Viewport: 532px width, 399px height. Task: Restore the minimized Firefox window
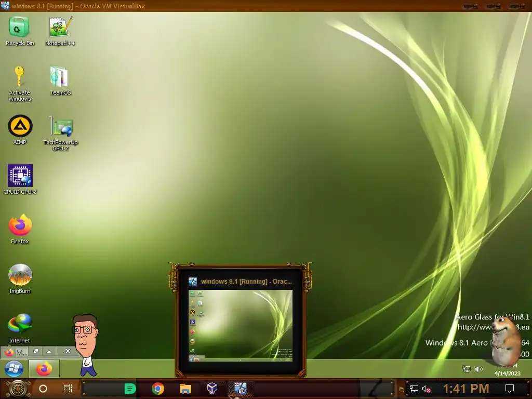36,351
